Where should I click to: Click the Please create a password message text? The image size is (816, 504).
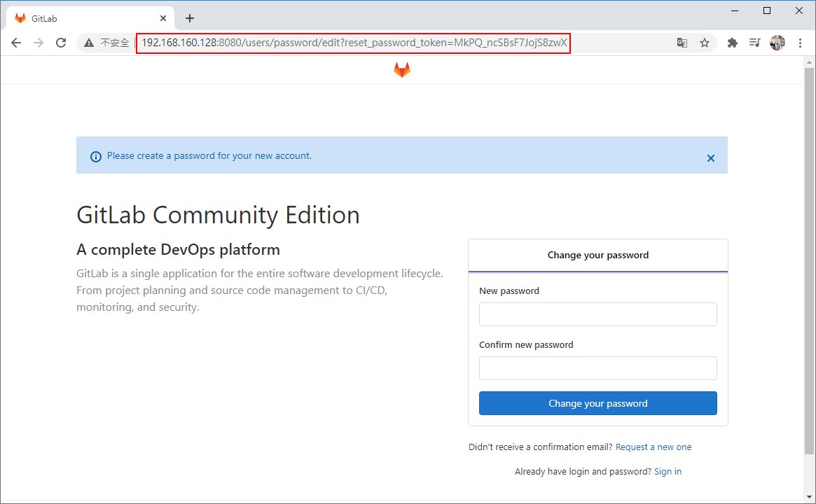point(209,155)
